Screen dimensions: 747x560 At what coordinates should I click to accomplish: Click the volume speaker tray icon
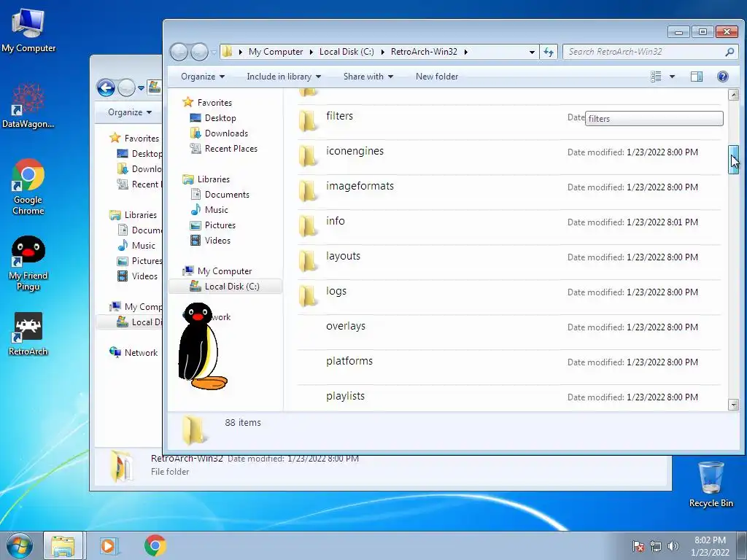pos(673,546)
